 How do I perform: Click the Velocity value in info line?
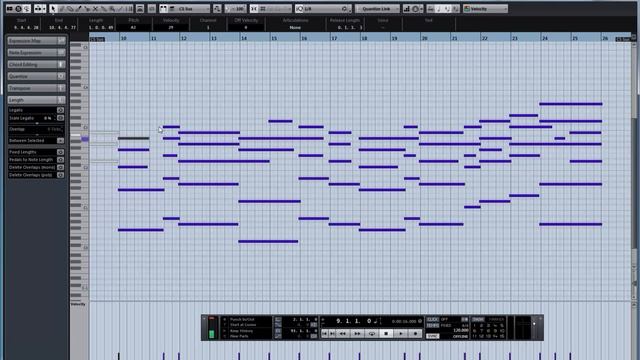click(x=171, y=27)
